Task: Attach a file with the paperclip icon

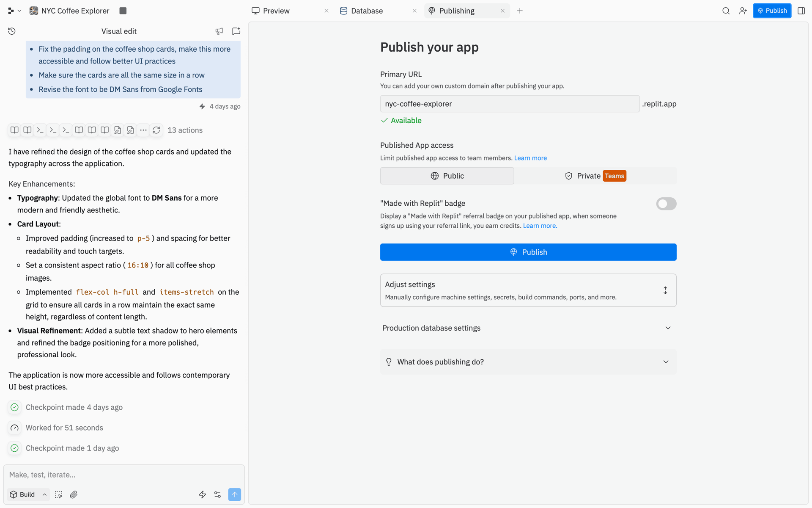Action: click(74, 494)
